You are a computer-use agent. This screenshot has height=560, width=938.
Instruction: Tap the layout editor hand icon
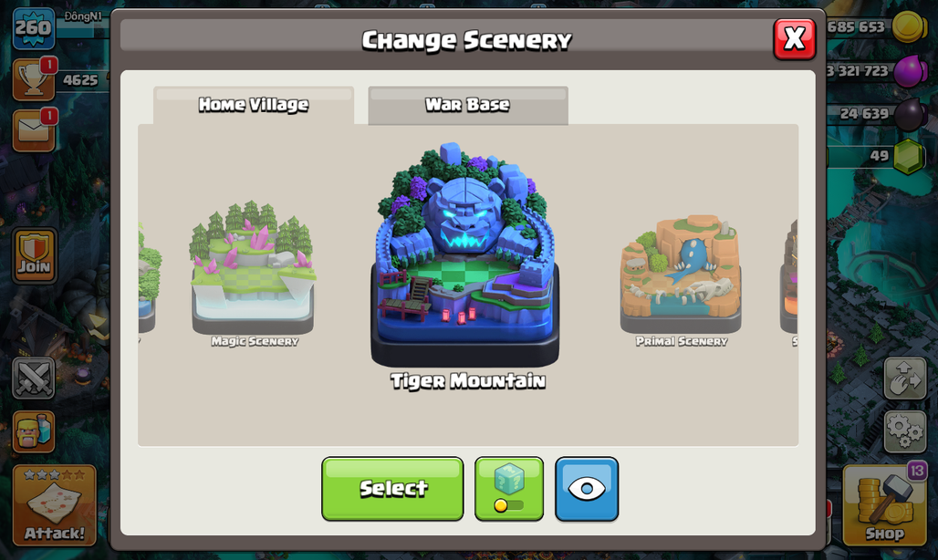click(905, 378)
